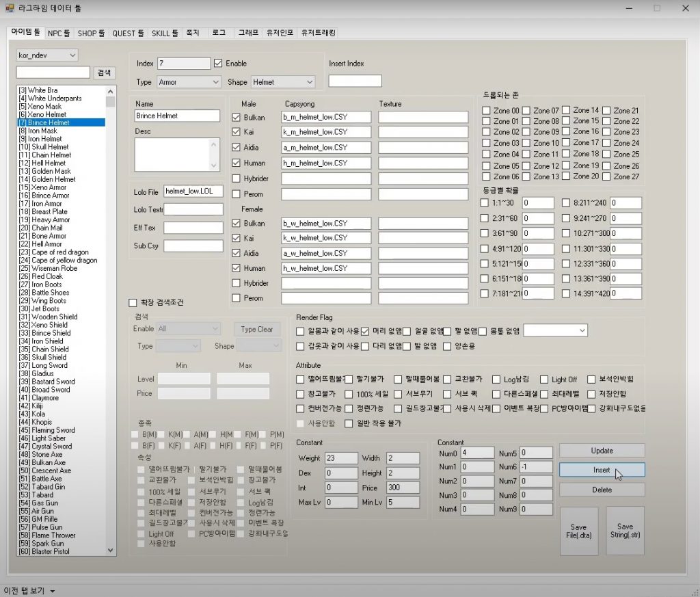Click the Min Lv field showing 5
Viewport: 700px width, 597px height.
point(403,503)
